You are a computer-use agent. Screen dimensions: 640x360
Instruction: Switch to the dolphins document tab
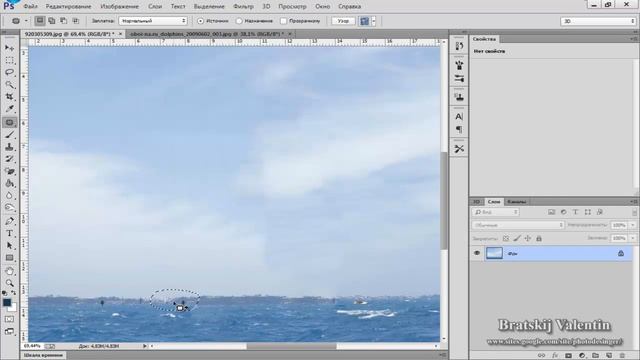pyautogui.click(x=207, y=34)
